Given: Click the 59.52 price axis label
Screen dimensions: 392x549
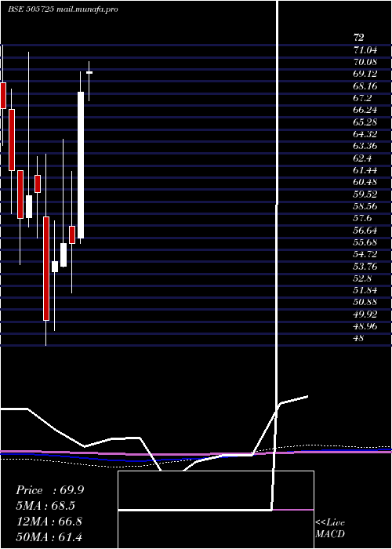Looking at the screenshot, I should click(x=365, y=194).
